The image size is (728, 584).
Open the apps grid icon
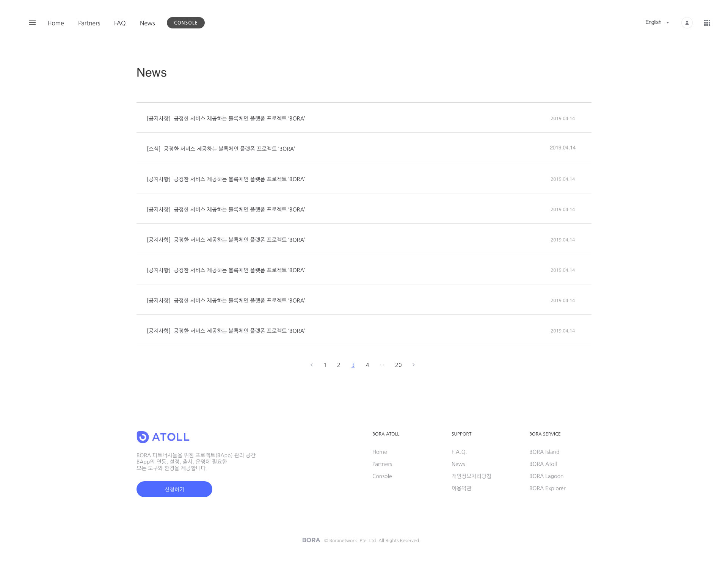click(707, 23)
